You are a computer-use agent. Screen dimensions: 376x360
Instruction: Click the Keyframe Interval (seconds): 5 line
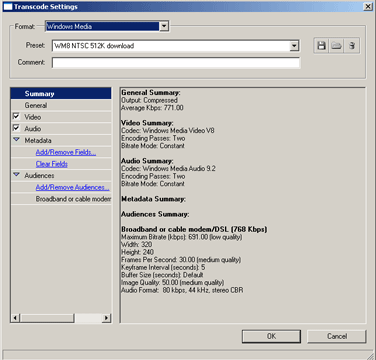(x=163, y=267)
